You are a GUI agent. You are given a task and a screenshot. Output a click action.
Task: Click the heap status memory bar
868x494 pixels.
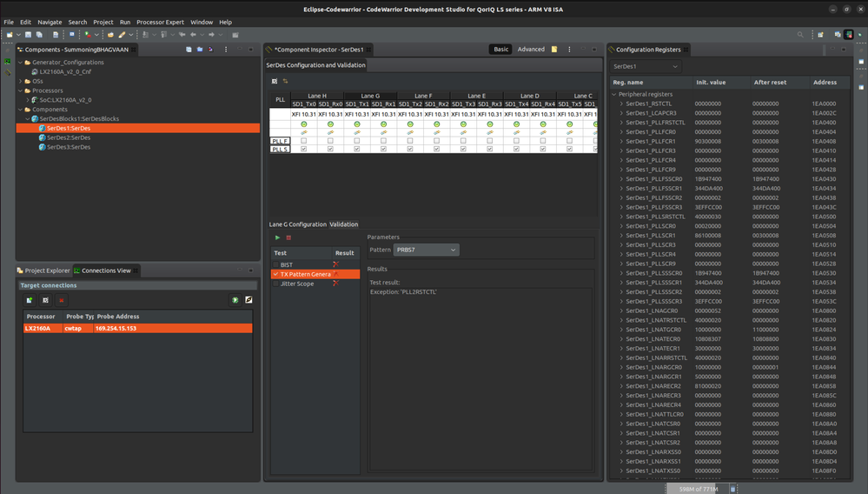pos(698,489)
